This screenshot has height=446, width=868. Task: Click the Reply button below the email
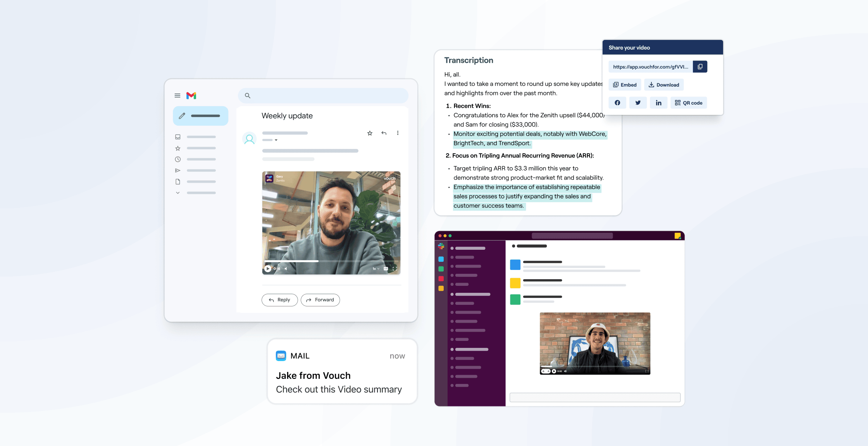280,300
